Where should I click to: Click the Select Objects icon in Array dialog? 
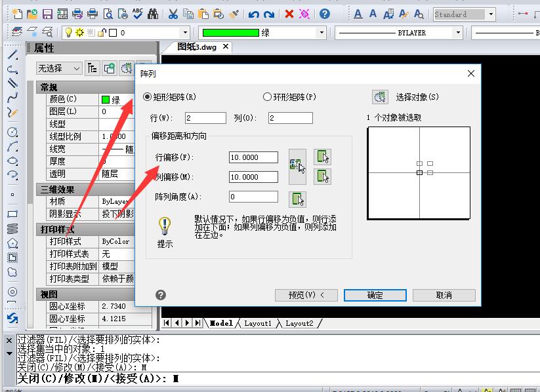pyautogui.click(x=380, y=97)
